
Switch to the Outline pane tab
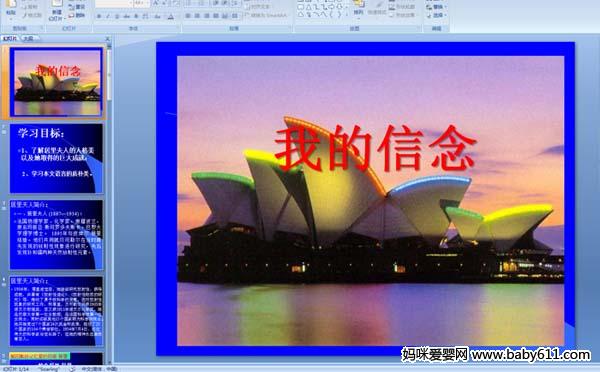click(28, 38)
